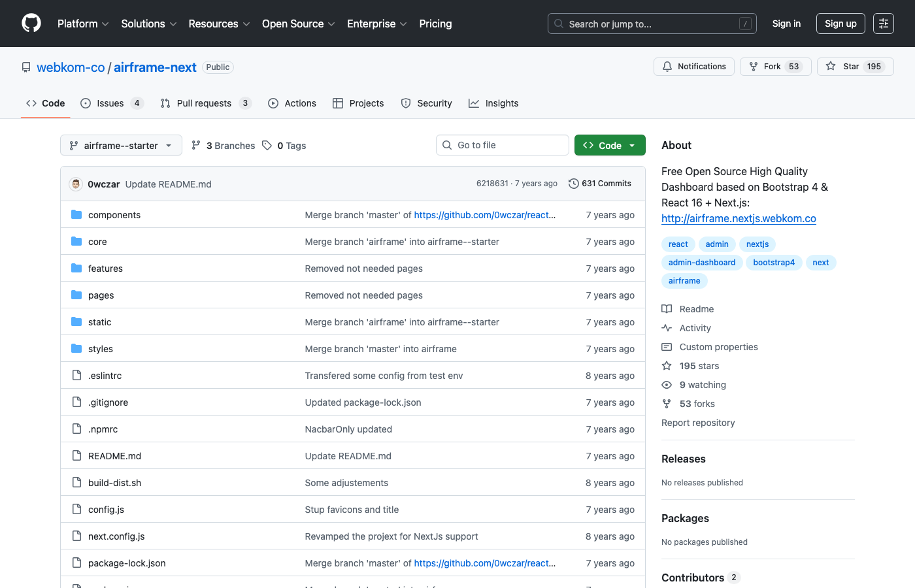Switch to the Insights tab
The height and width of the screenshot is (588, 915).
pyautogui.click(x=493, y=103)
